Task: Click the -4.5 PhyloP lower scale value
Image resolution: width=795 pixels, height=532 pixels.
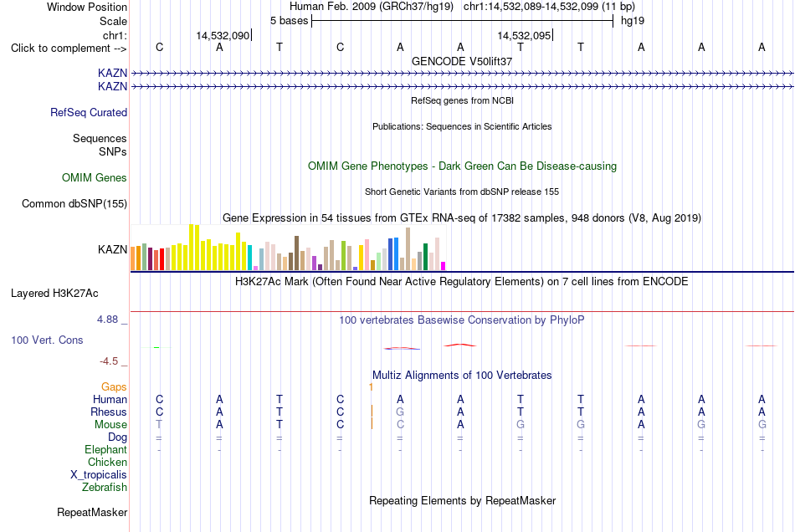Action: pyautogui.click(x=109, y=361)
